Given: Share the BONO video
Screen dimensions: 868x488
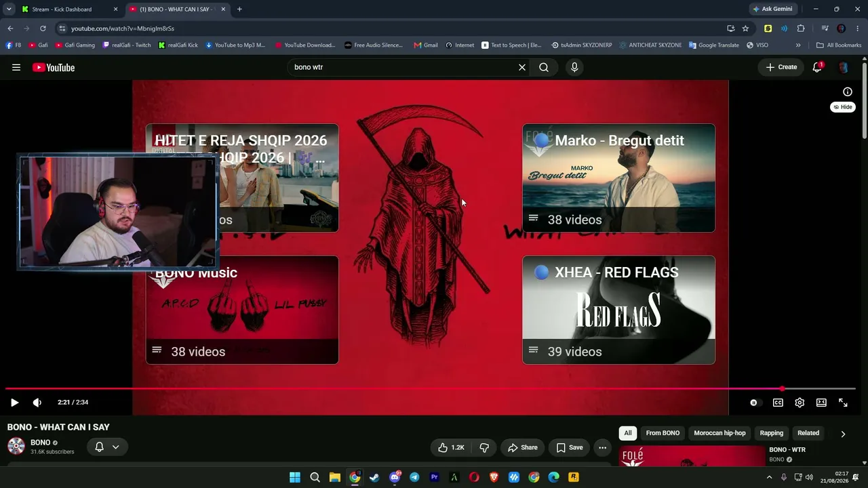Looking at the screenshot, I should pyautogui.click(x=523, y=447).
